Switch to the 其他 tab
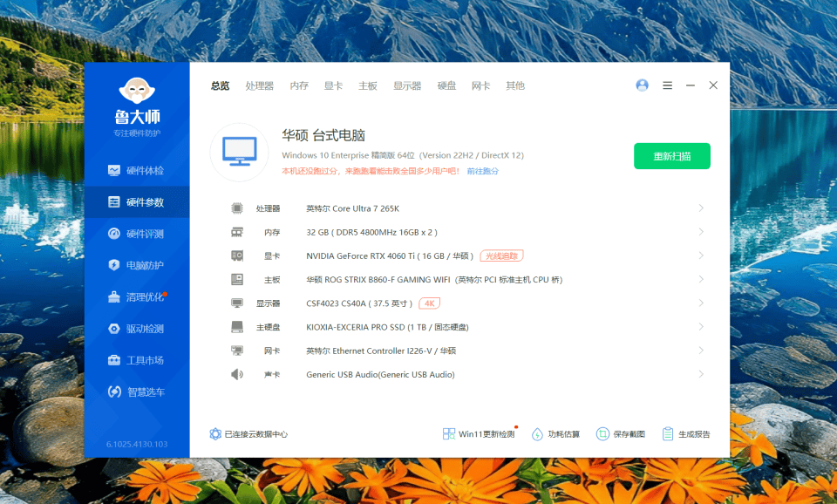The width and height of the screenshot is (837, 504). pyautogui.click(x=515, y=86)
